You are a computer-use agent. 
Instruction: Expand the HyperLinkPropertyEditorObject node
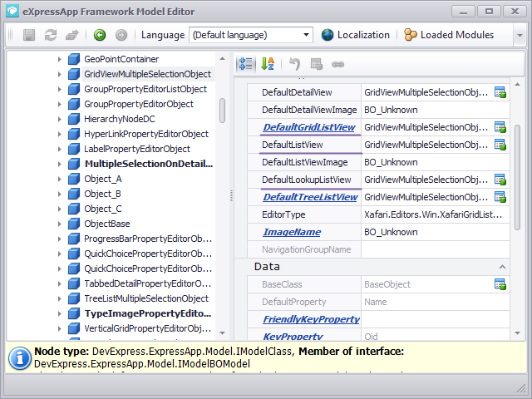click(x=59, y=134)
